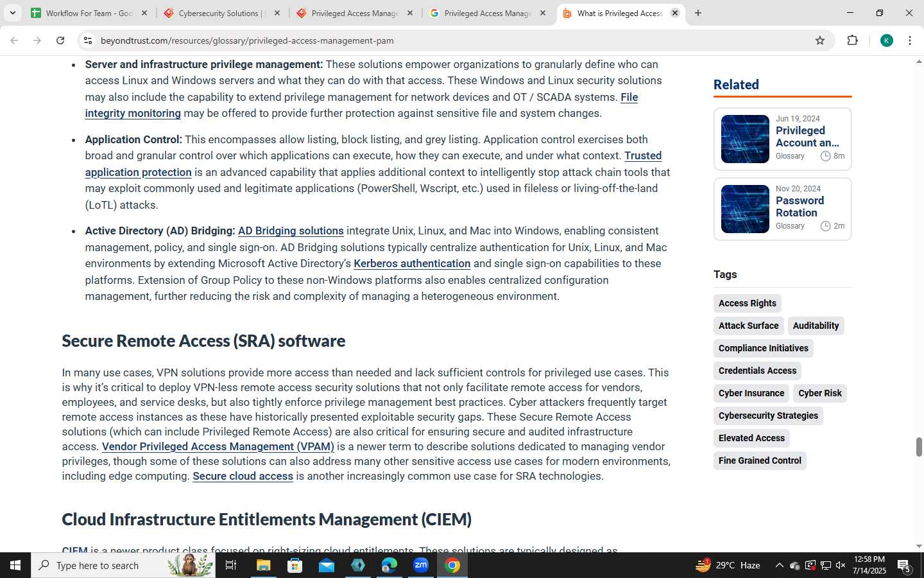Open the tab search dropdown arrow
924x578 pixels.
(12, 13)
